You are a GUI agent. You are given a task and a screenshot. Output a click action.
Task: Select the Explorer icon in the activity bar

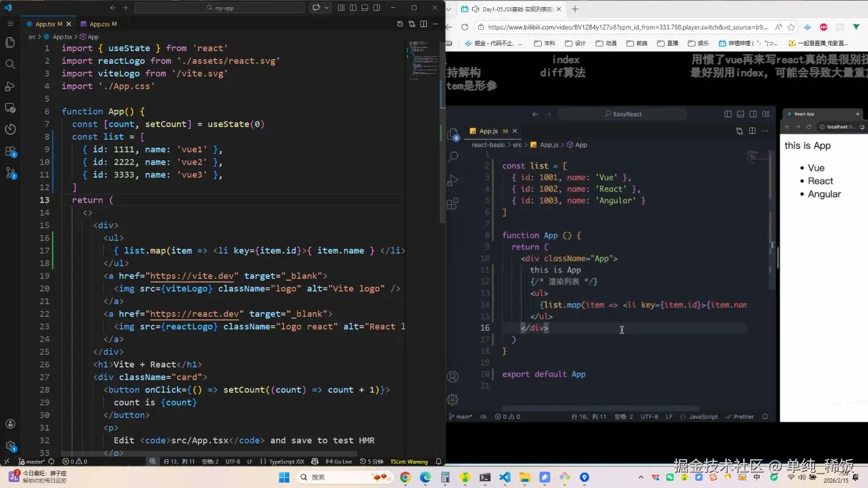click(10, 43)
